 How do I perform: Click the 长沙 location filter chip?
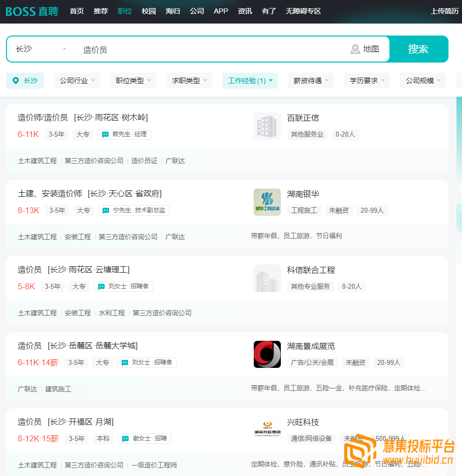25,81
